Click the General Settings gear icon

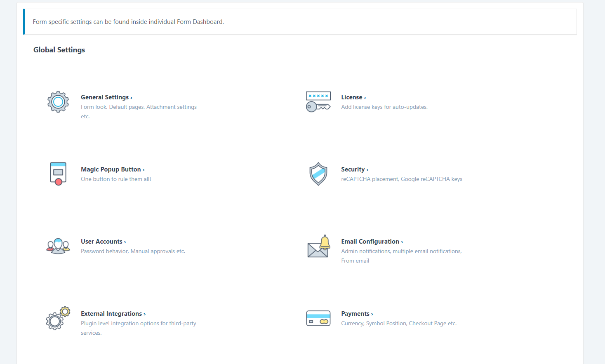58,102
